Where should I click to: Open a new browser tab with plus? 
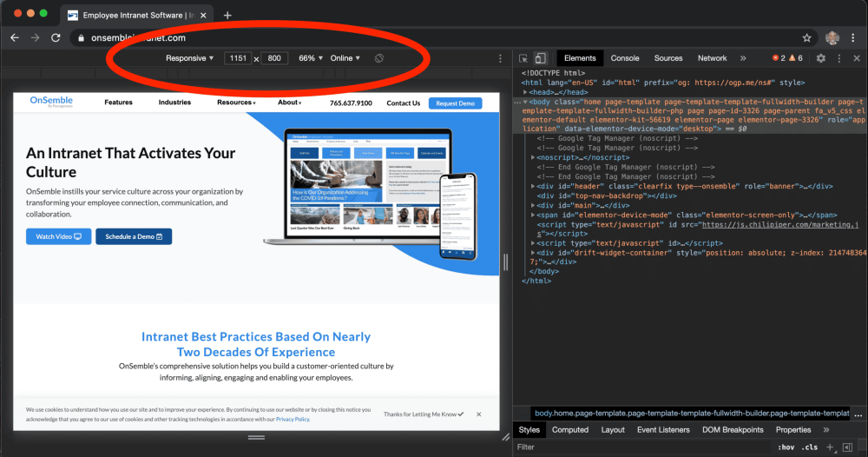(227, 16)
